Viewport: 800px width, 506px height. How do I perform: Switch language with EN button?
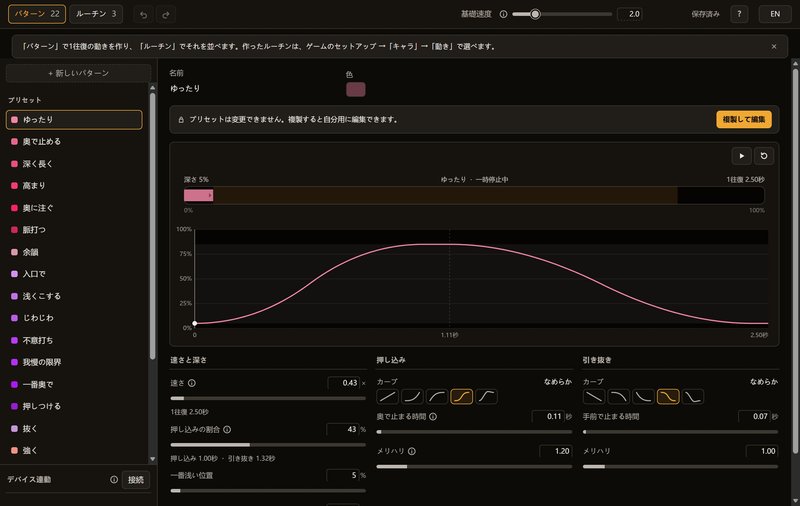coord(774,14)
